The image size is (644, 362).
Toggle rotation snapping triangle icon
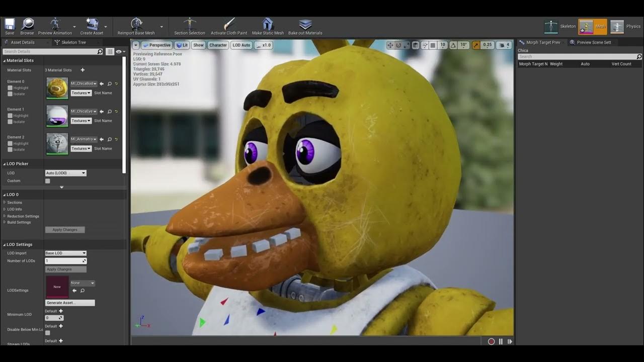(453, 45)
